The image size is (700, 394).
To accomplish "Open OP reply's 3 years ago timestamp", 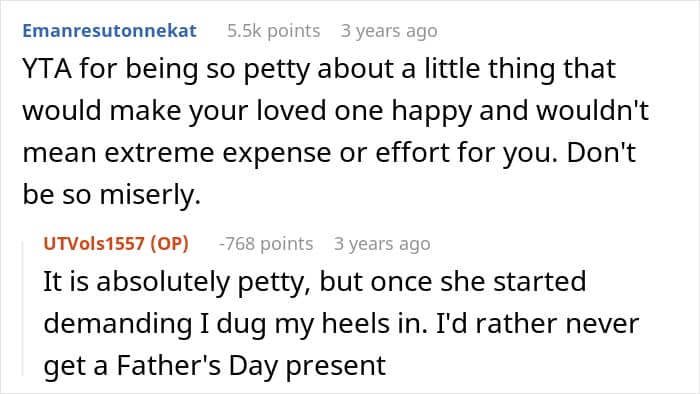I will point(382,244).
